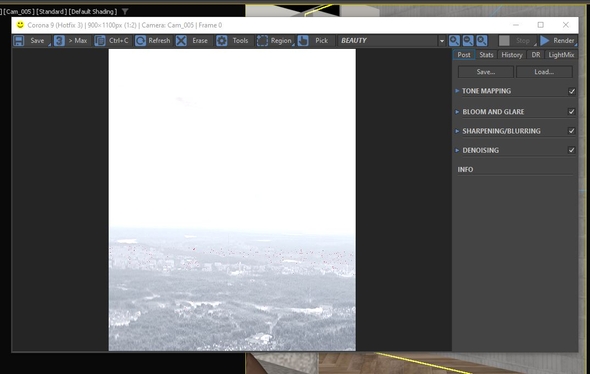Click the Ctrl+C copy icon
Viewport: 590px width, 374px height.
[100, 41]
